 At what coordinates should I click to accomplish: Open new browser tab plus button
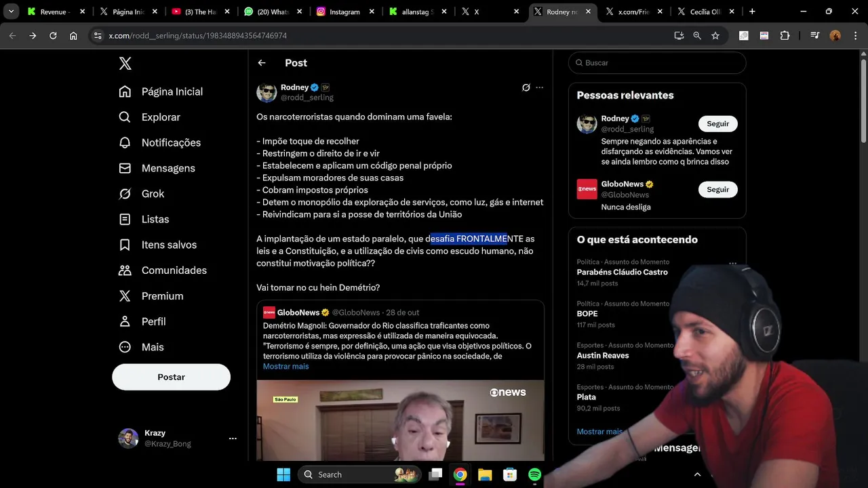(752, 12)
